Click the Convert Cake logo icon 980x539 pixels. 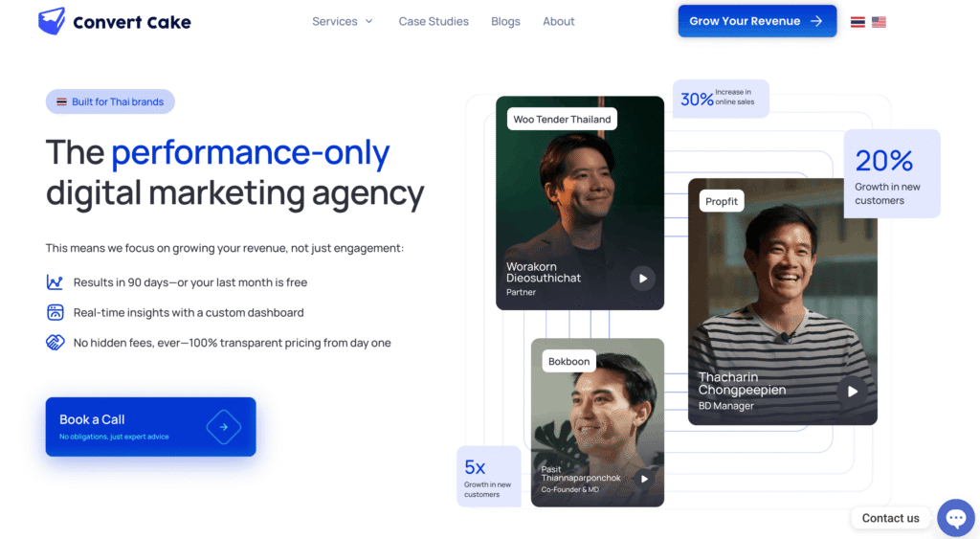pyautogui.click(x=52, y=21)
